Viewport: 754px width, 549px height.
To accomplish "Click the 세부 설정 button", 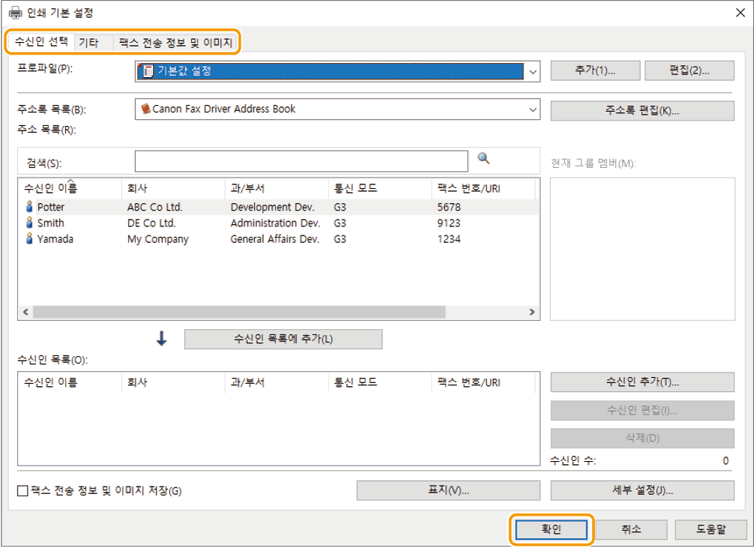I will click(x=641, y=490).
